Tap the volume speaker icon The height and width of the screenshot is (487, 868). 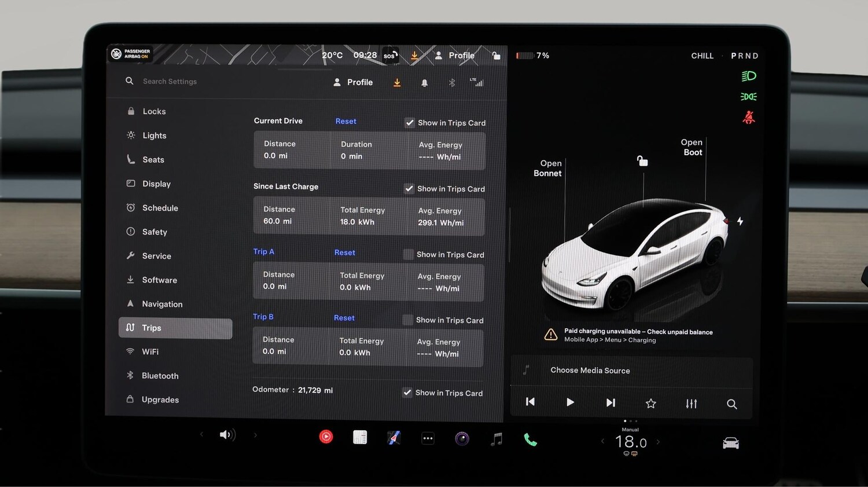point(227,435)
